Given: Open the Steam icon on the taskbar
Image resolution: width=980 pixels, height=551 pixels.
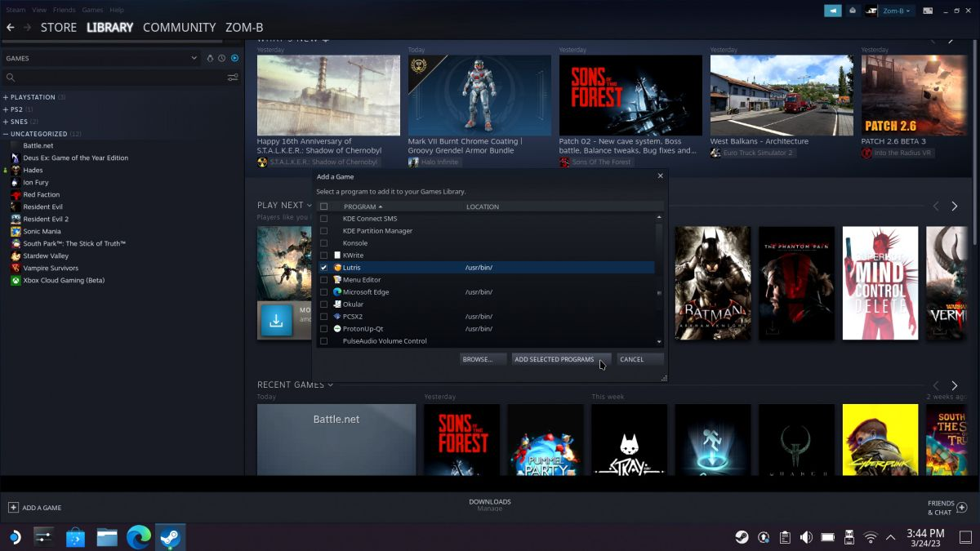Looking at the screenshot, I should click(169, 537).
